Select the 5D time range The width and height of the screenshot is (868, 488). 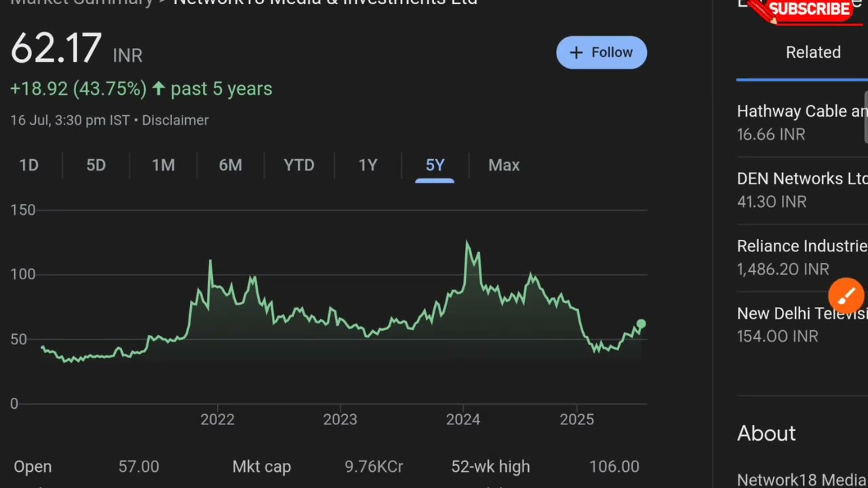96,165
